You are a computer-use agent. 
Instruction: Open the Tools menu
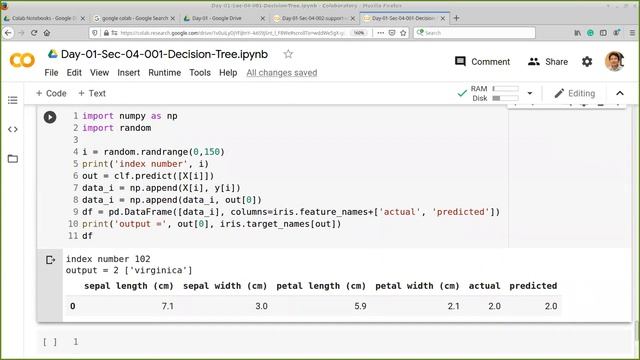200,73
